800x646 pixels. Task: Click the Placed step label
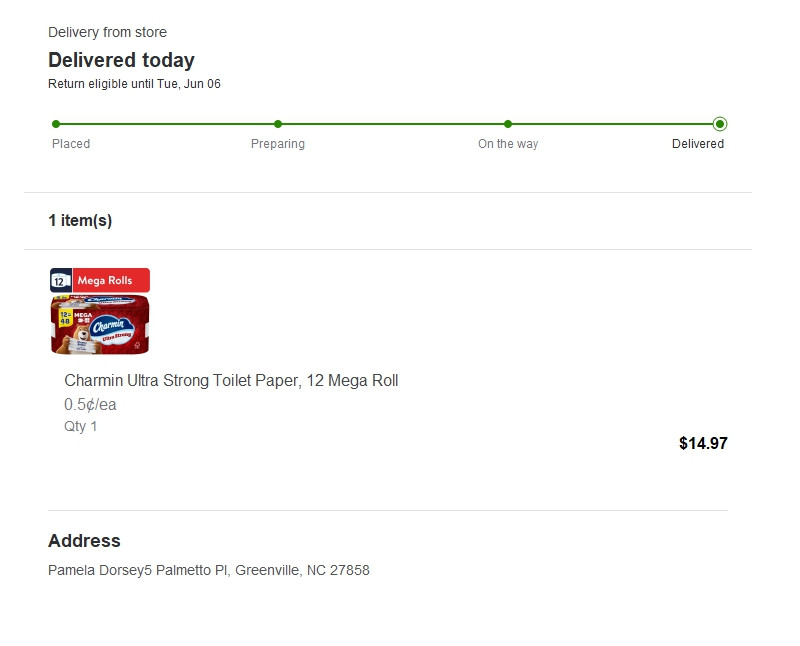[71, 144]
